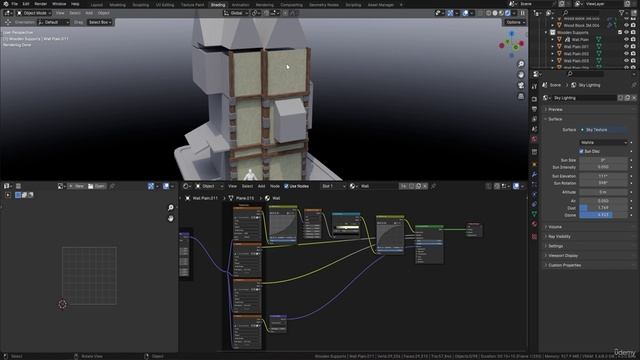This screenshot has width=640, height=360.
Task: Open the Select Box drag dropdown
Action: pyautogui.click(x=100, y=22)
